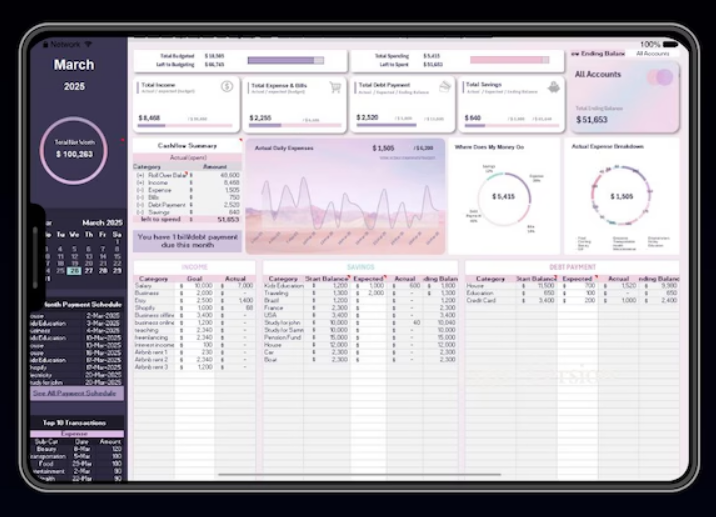716x517 pixels.
Task: Click the Shopify row in the Income table
Action: point(195,308)
